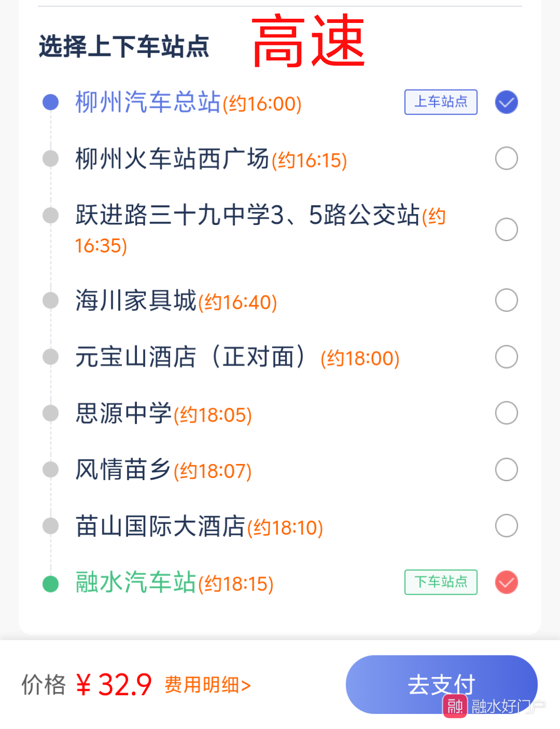Choose 思源中学 stop radio button
560x729 pixels.
[506, 413]
